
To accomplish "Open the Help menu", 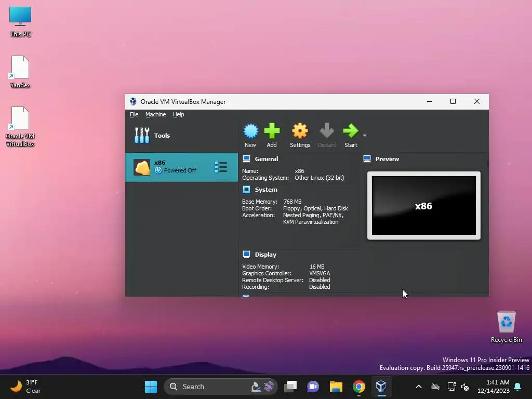I will click(x=179, y=114).
